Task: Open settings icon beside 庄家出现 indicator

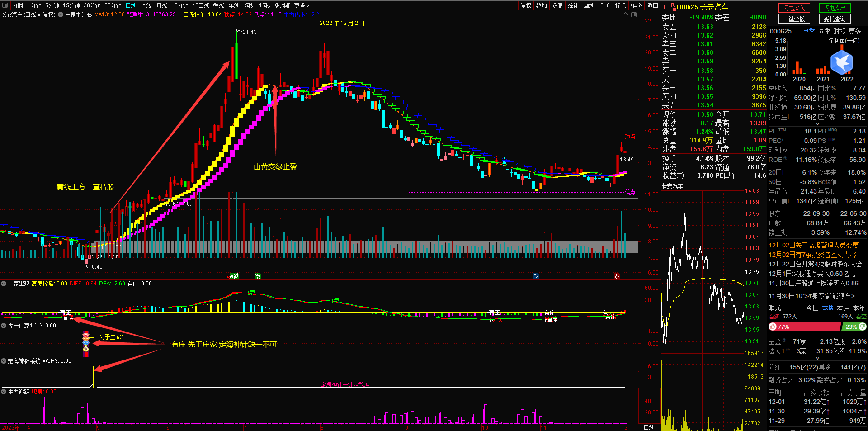Action: click(4, 284)
